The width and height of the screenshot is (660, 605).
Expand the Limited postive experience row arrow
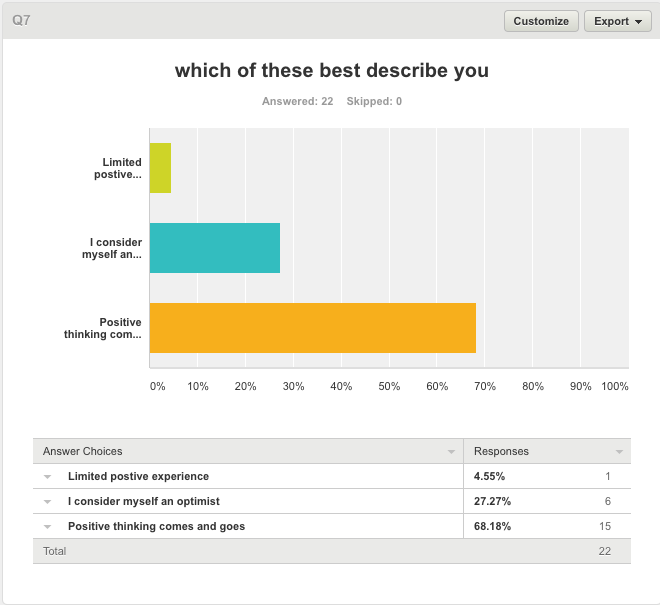(47, 477)
